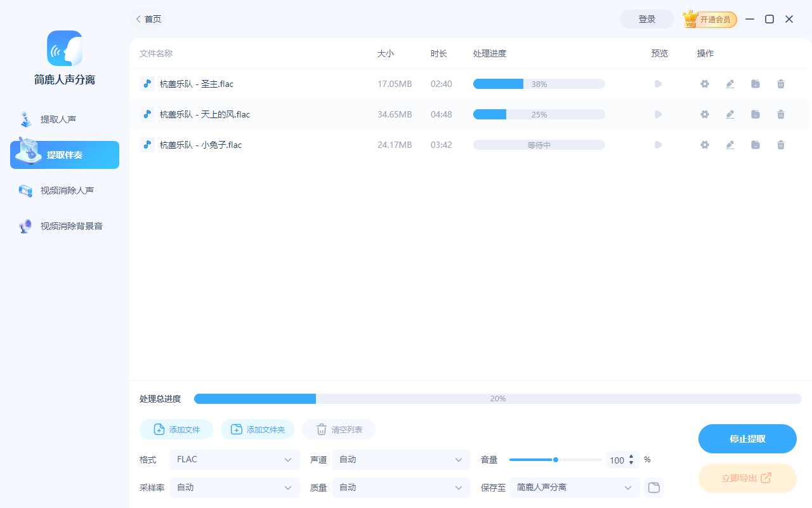The height and width of the screenshot is (508, 812).
Task: Click the 文件名称 column header
Action: (156, 53)
